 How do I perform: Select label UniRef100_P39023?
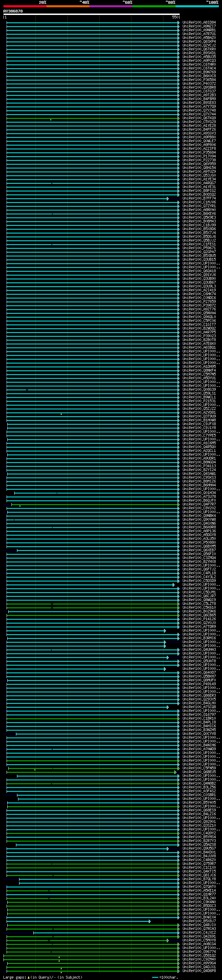click(199, 336)
